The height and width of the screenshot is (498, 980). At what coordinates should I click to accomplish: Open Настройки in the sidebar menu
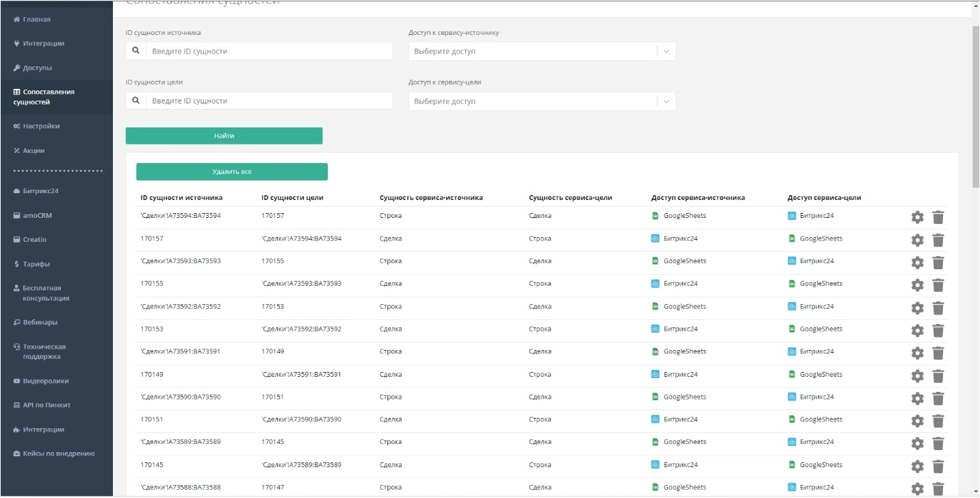pos(41,126)
